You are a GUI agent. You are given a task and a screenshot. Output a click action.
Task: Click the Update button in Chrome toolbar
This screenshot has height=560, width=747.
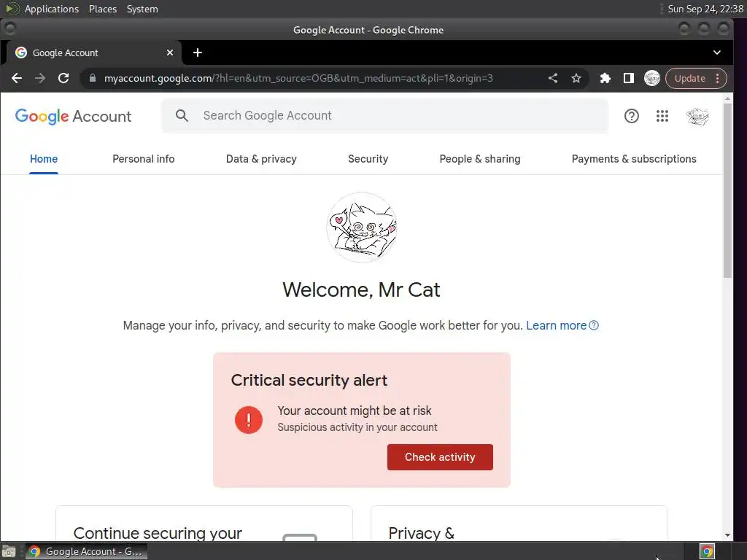[x=689, y=78]
